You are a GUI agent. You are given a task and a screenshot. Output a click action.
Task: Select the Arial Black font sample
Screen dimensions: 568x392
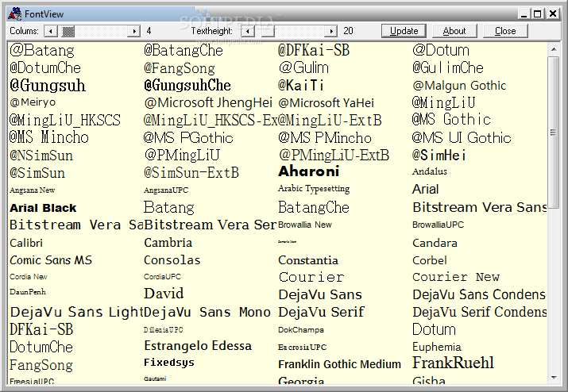click(43, 208)
